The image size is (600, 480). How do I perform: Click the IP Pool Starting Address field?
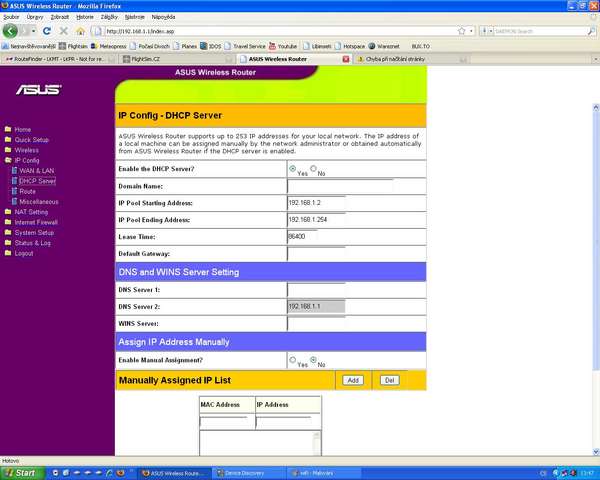316,203
